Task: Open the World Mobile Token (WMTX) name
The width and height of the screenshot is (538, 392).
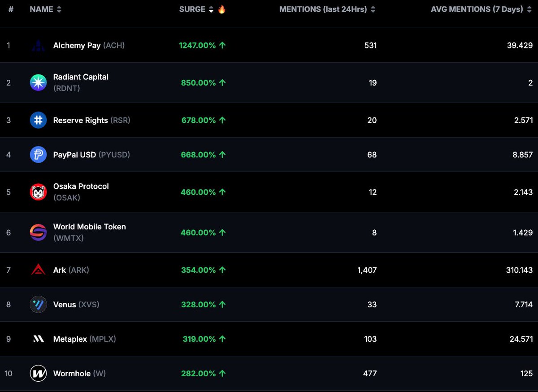Action: (x=89, y=232)
